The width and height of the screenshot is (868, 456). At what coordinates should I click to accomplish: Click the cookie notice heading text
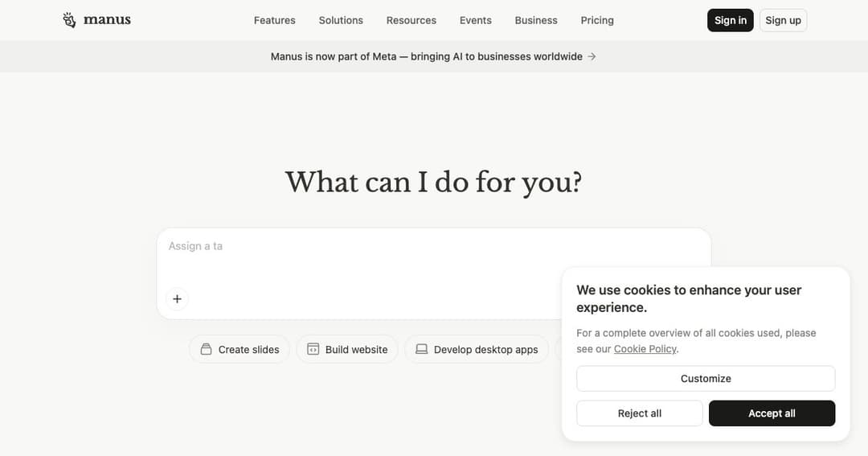tap(689, 298)
